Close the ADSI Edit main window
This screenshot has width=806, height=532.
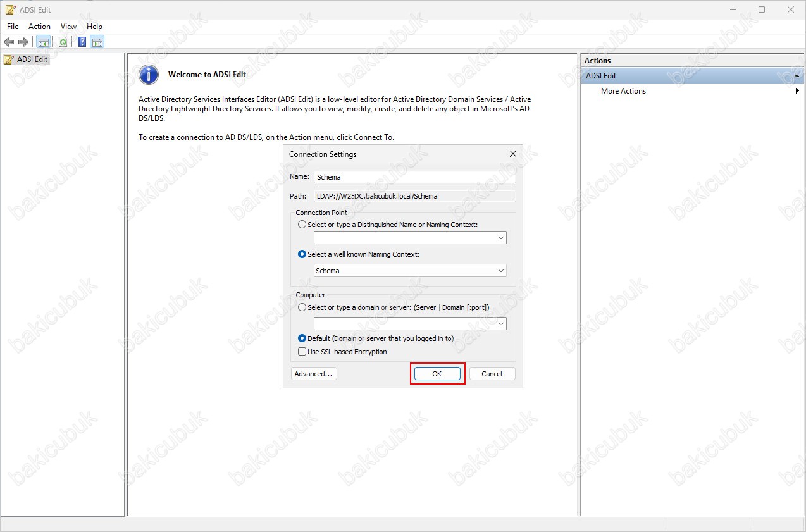[791, 9]
